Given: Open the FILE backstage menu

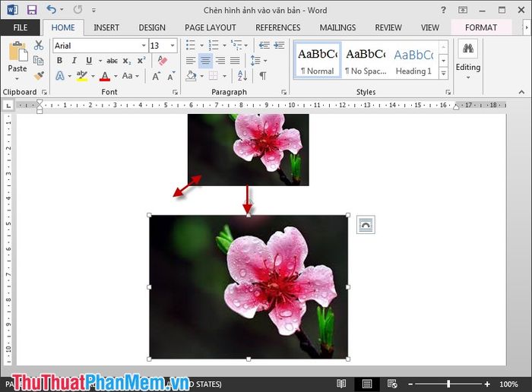Looking at the screenshot, I should pyautogui.click(x=21, y=27).
